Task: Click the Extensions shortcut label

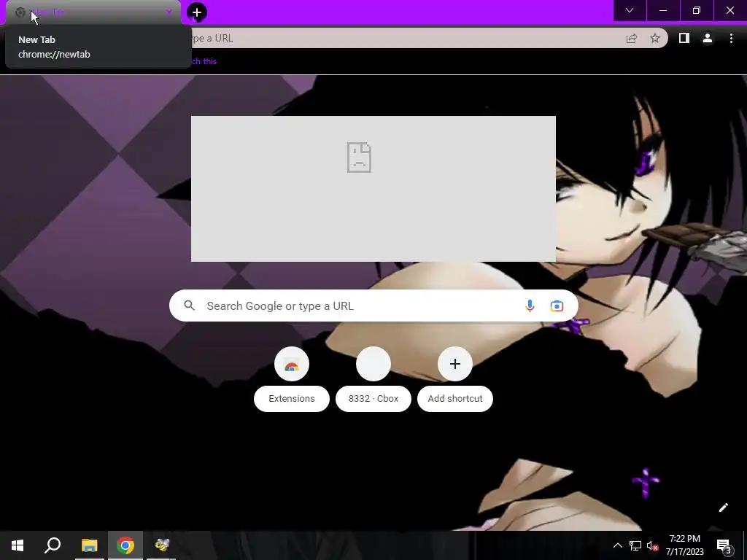Action: click(x=292, y=399)
